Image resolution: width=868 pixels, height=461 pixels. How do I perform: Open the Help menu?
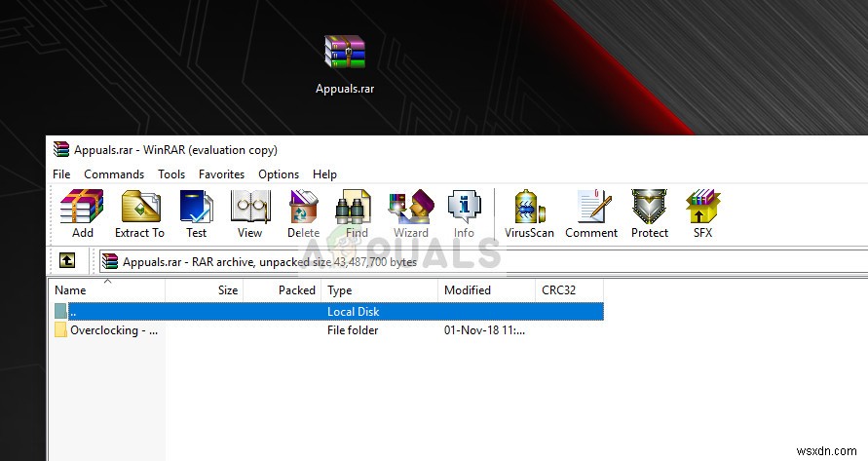(324, 174)
